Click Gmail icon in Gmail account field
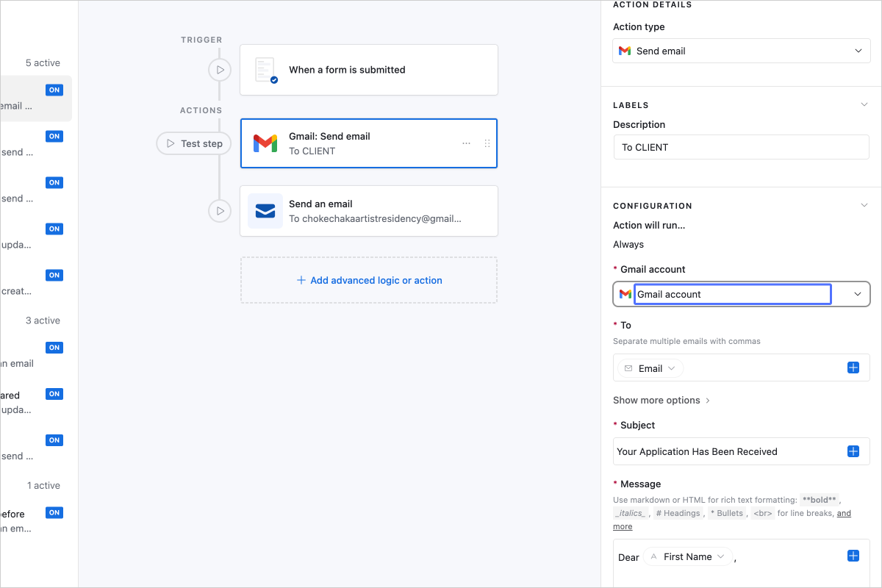 coord(625,294)
